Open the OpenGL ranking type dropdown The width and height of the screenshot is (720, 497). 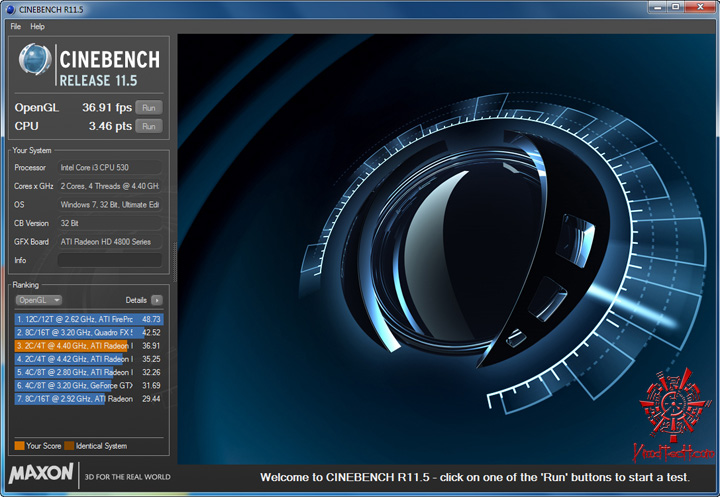pyautogui.click(x=39, y=300)
